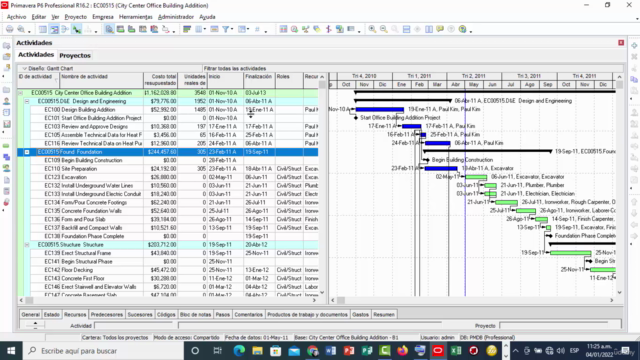Screen dimensions: 640x360
Task: Click the Copy icon in right command bar
Action: [x=634, y=79]
